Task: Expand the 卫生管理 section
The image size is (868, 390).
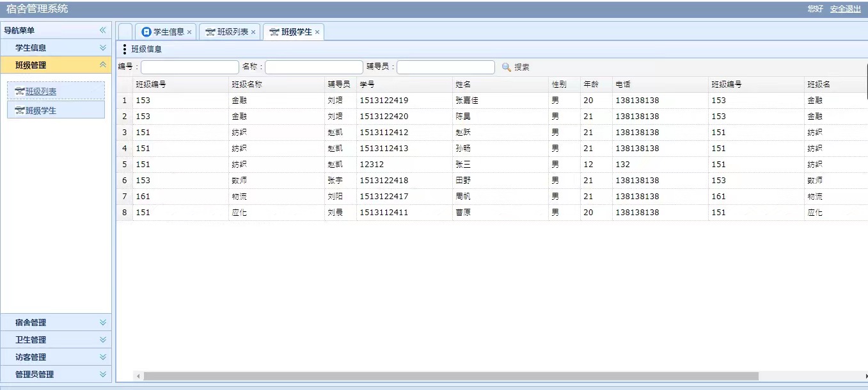Action: (102, 340)
